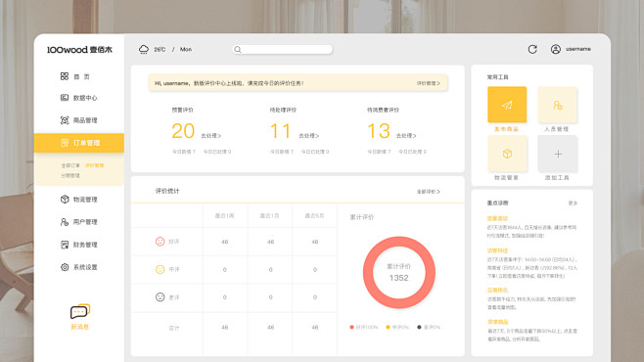The width and height of the screenshot is (644, 362).
Task: Click the data center icon
Action: click(x=65, y=98)
